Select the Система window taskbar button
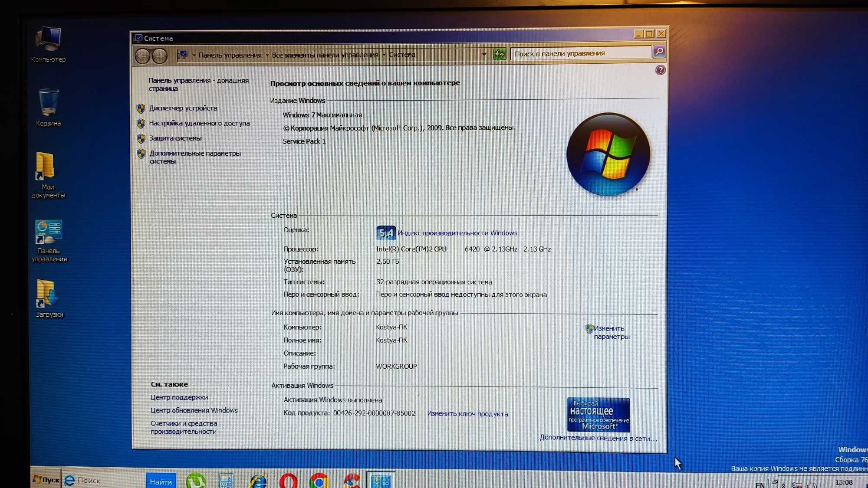This screenshot has height=488, width=868. coord(381,480)
